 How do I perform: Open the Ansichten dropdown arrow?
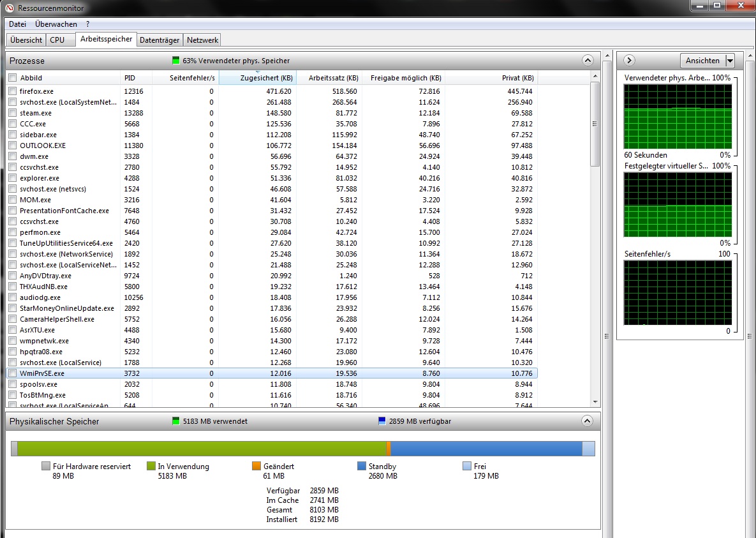[730, 61]
